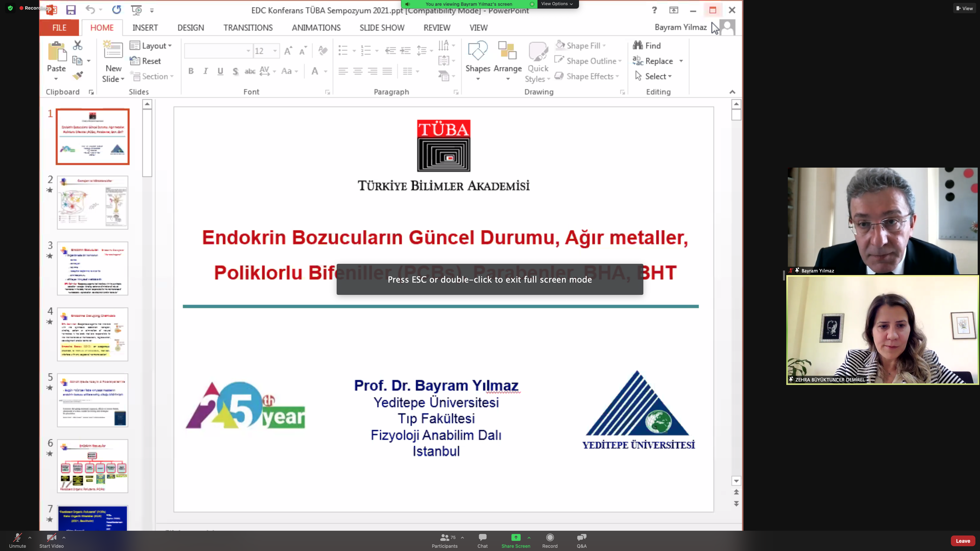Viewport: 980px width, 551px height.
Task: Open the Chat panel in Zoom toolbar
Action: [x=482, y=540]
